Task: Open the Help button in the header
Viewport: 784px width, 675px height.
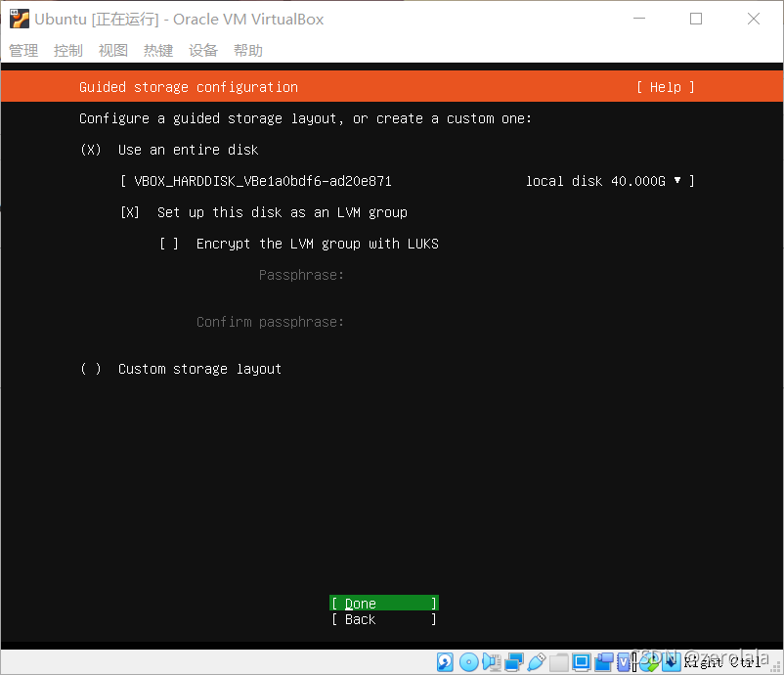Action: [x=666, y=87]
